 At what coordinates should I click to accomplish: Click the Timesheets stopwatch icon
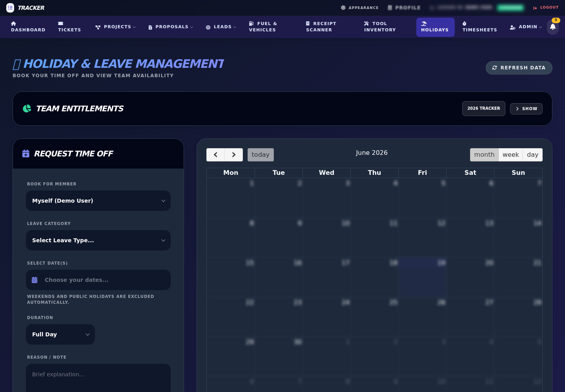[465, 24]
